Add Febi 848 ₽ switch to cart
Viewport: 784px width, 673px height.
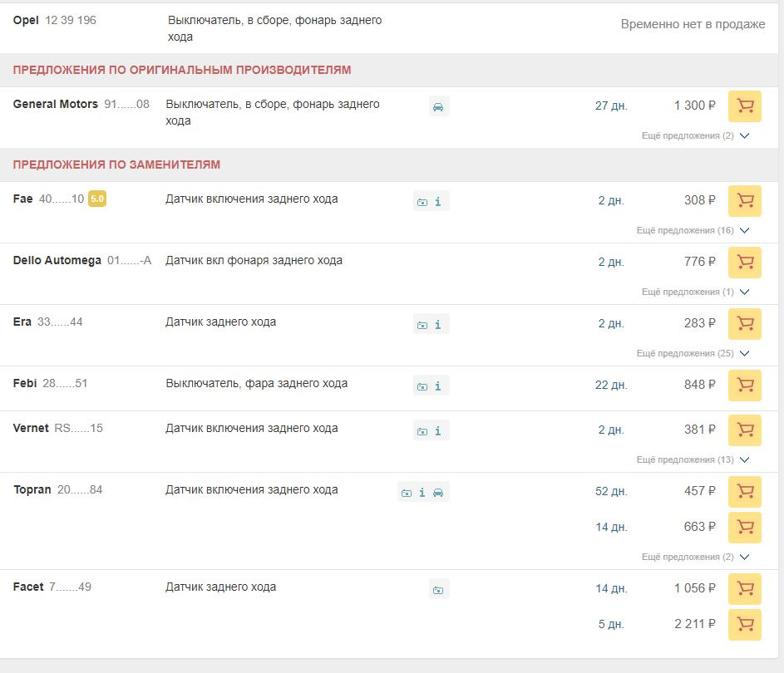point(744,386)
